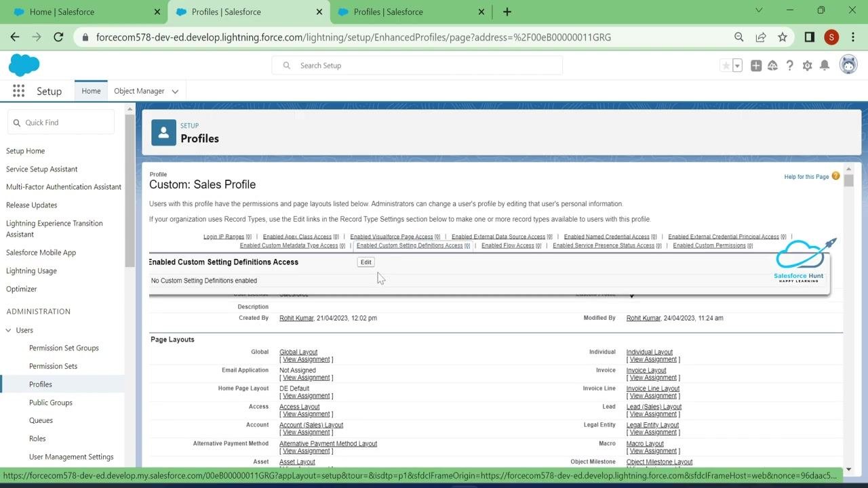The image size is (868, 488).
Task: Open the setup gear menu
Action: (807, 66)
